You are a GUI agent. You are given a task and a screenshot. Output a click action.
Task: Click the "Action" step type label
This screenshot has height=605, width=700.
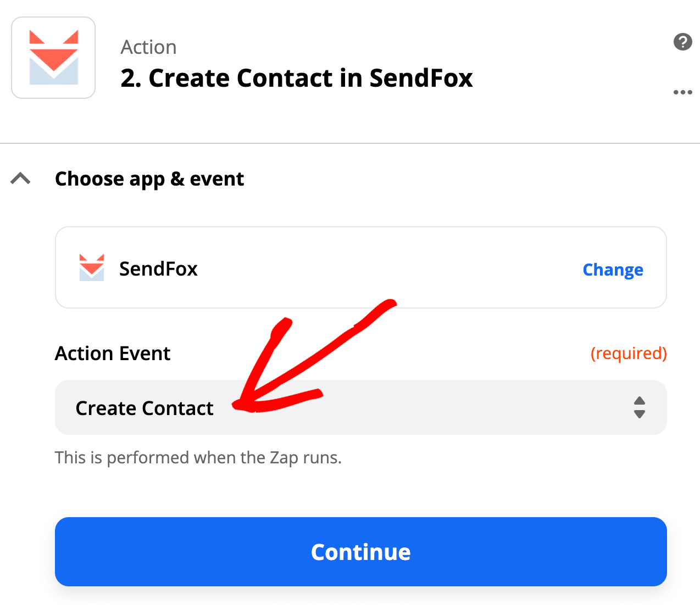tap(148, 47)
